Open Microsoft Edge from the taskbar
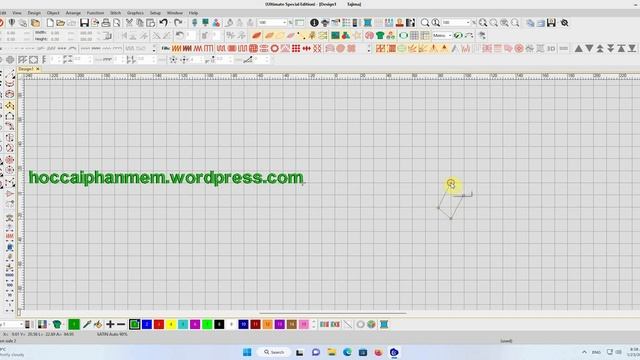 point(347,352)
